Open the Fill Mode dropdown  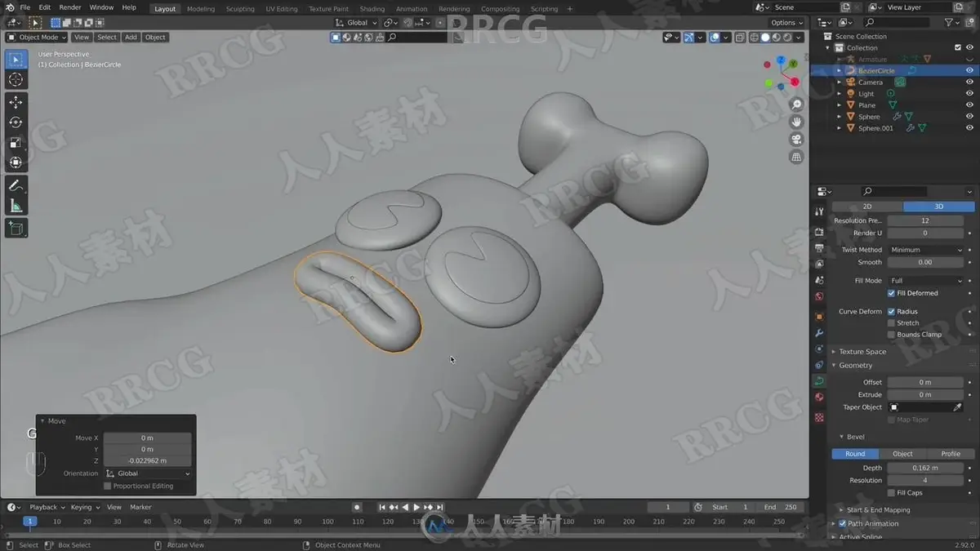tap(925, 281)
